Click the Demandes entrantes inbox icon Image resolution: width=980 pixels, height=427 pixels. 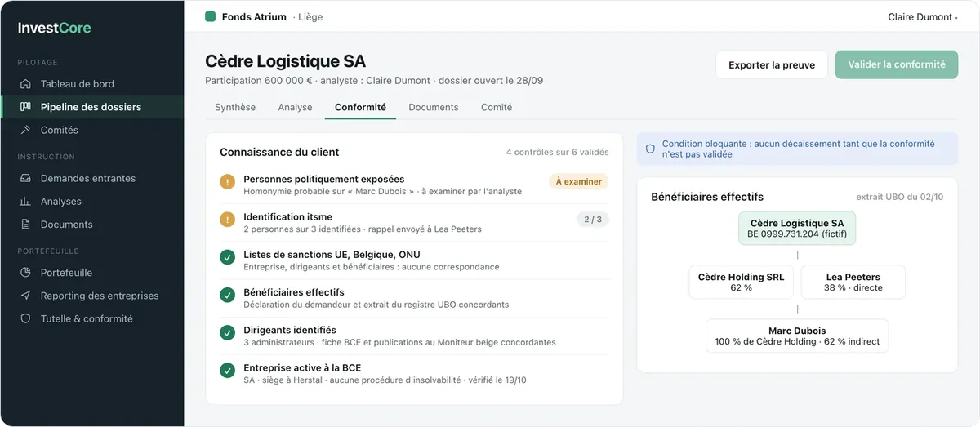25,178
